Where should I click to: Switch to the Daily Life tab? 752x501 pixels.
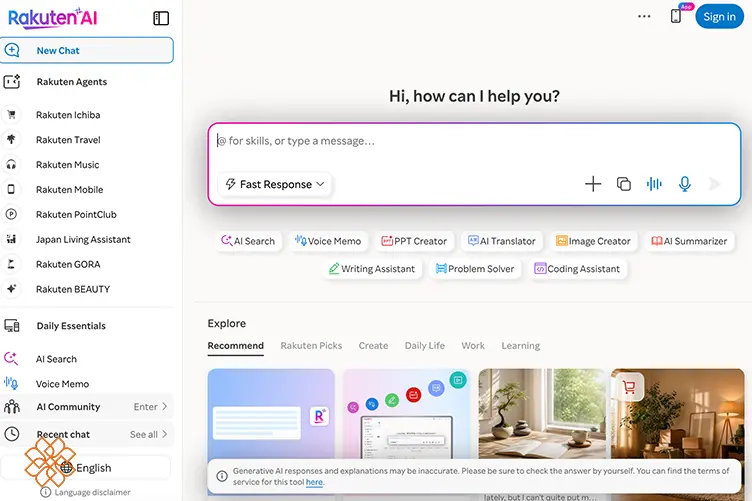(x=424, y=346)
